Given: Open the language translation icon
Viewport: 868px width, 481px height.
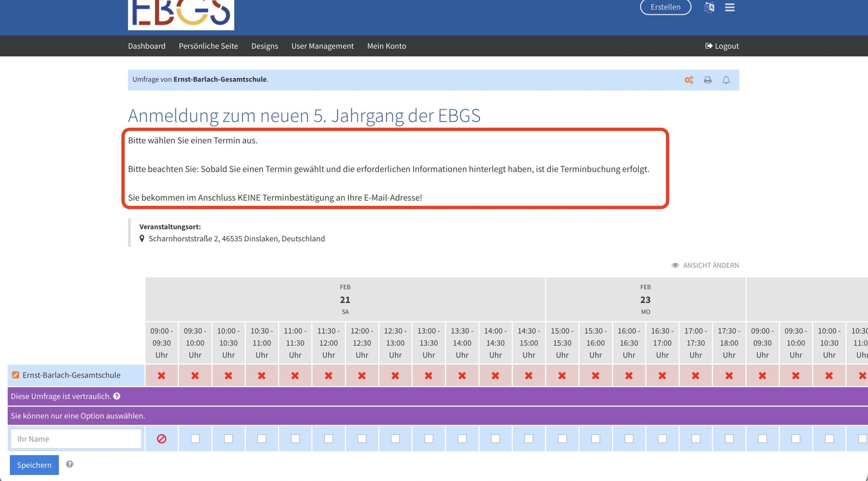Looking at the screenshot, I should pyautogui.click(x=709, y=7).
